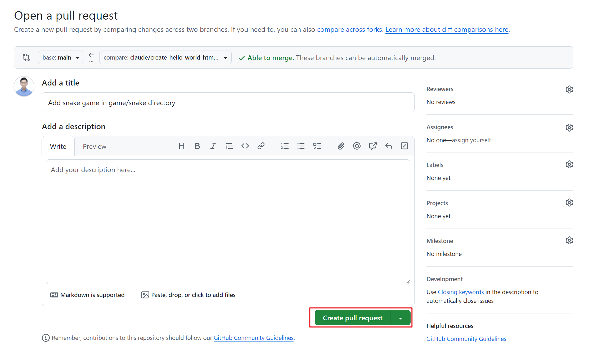
Task: Expand the Create pull request options arrow
Action: click(401, 318)
